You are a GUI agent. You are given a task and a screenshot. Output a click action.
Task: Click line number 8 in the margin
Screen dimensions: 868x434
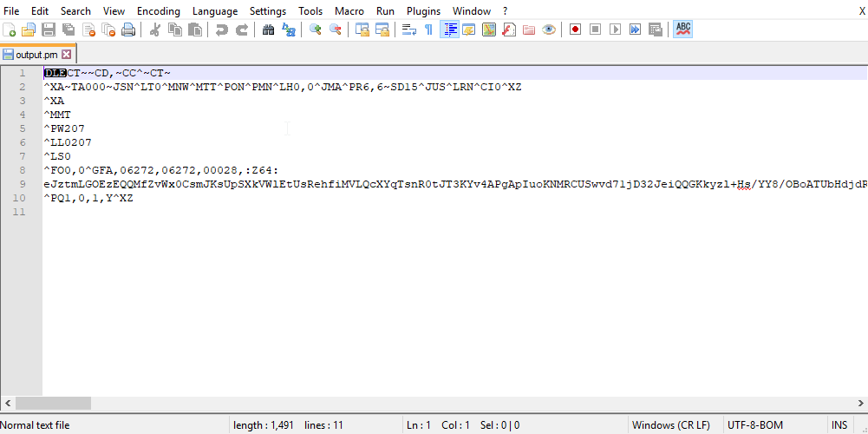(22, 170)
